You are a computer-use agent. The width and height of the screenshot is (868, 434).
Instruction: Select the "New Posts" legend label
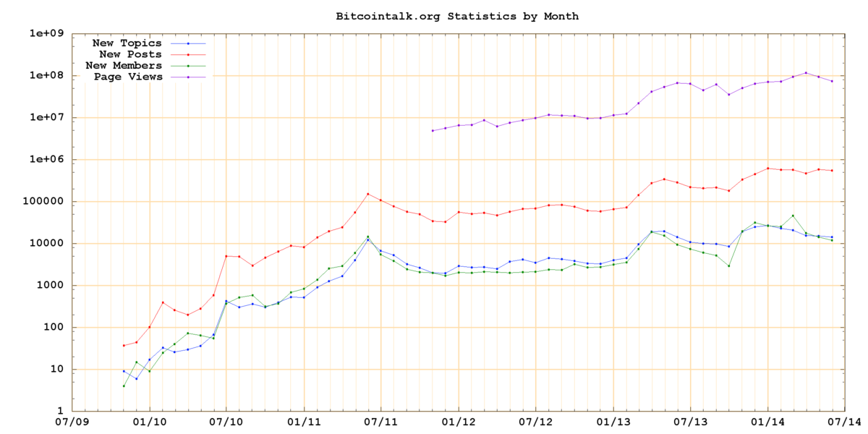[x=131, y=54]
